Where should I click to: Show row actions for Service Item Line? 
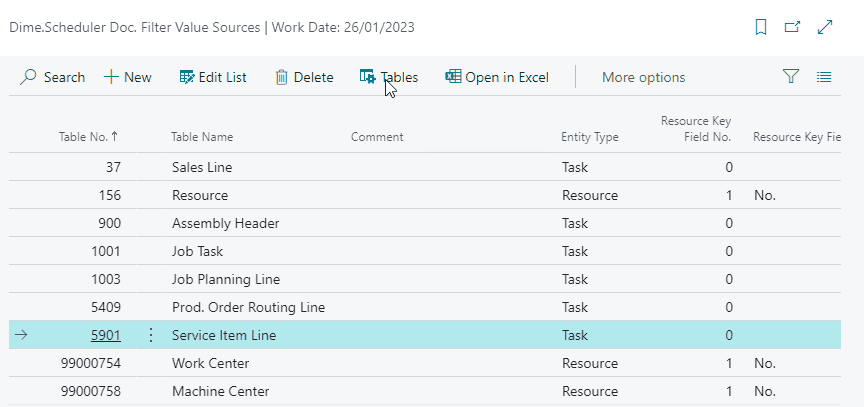coord(151,335)
